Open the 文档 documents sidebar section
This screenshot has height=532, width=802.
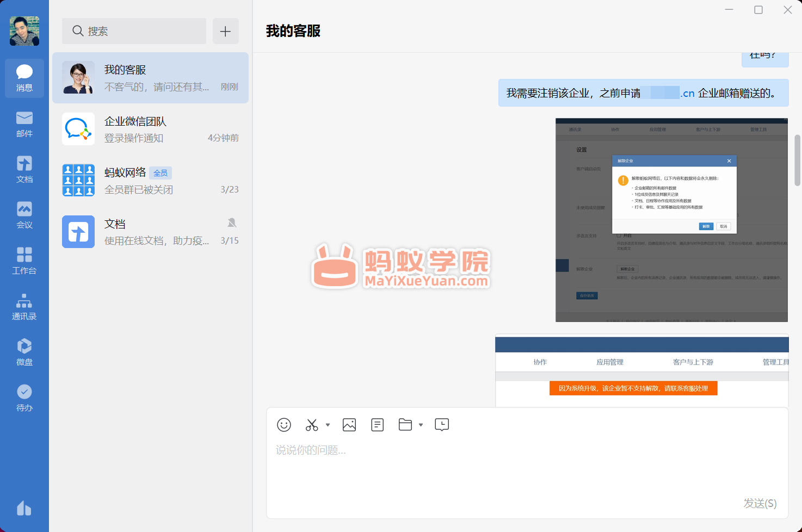coord(24,170)
